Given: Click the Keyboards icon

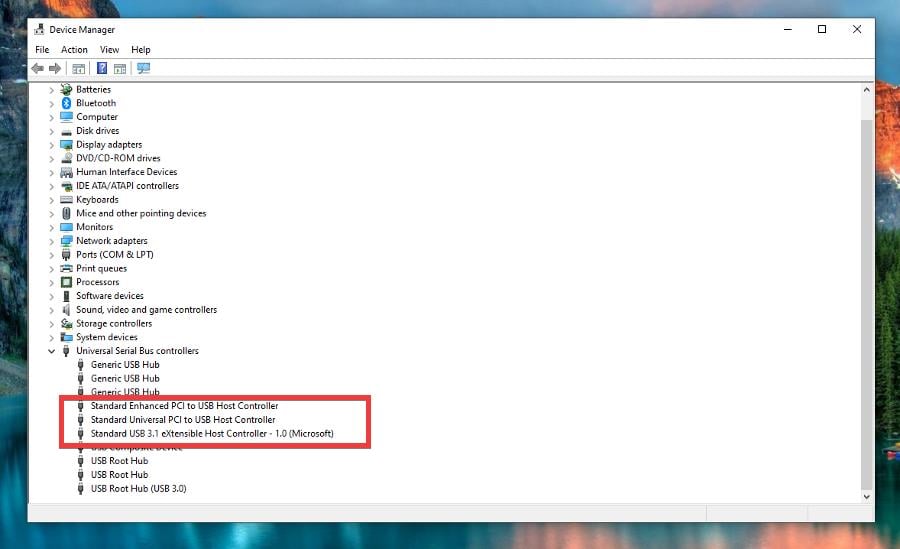Looking at the screenshot, I should click(66, 199).
